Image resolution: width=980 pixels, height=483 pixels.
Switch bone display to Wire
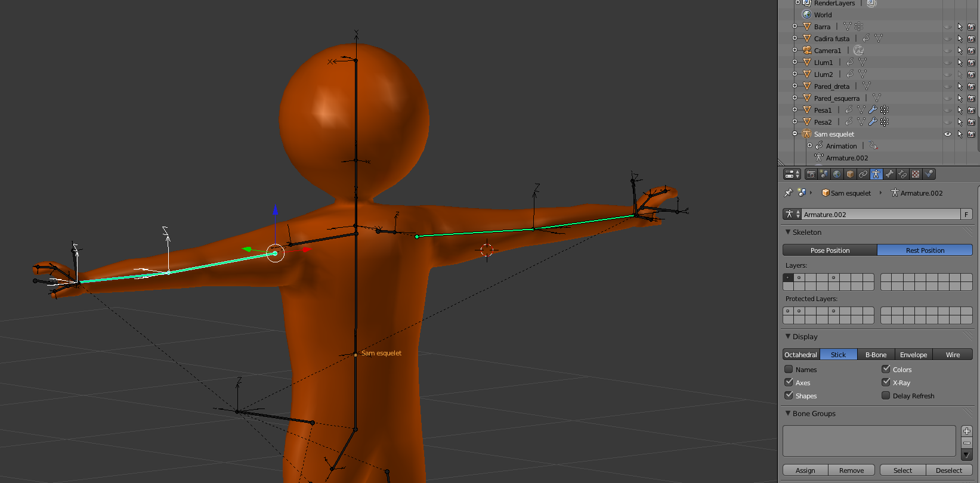point(953,355)
